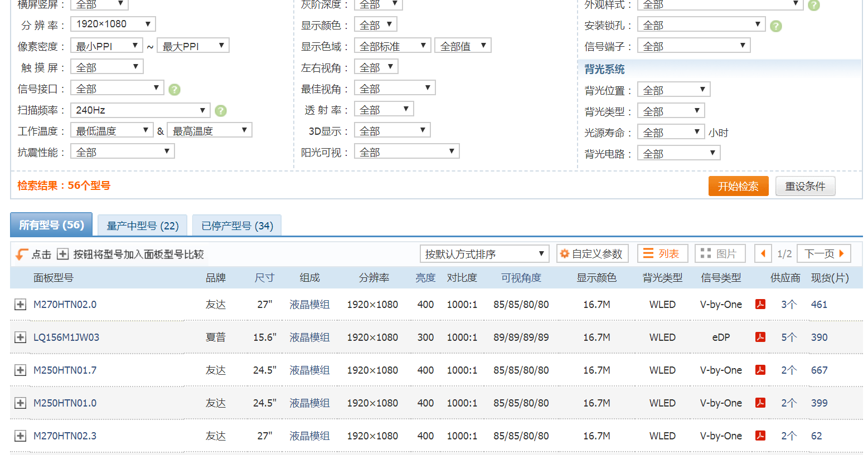Add M270HTN02.3 to panel comparison
The height and width of the screenshot is (455, 868).
coord(20,436)
